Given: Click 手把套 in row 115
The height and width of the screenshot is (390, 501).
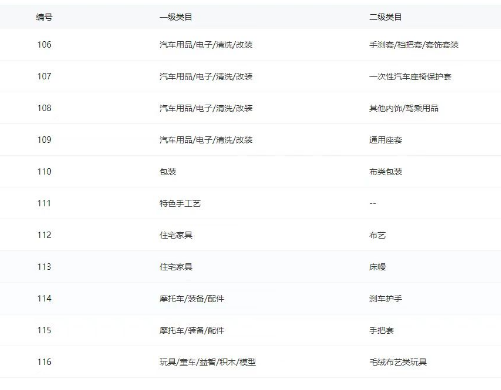Looking at the screenshot, I should tap(382, 330).
